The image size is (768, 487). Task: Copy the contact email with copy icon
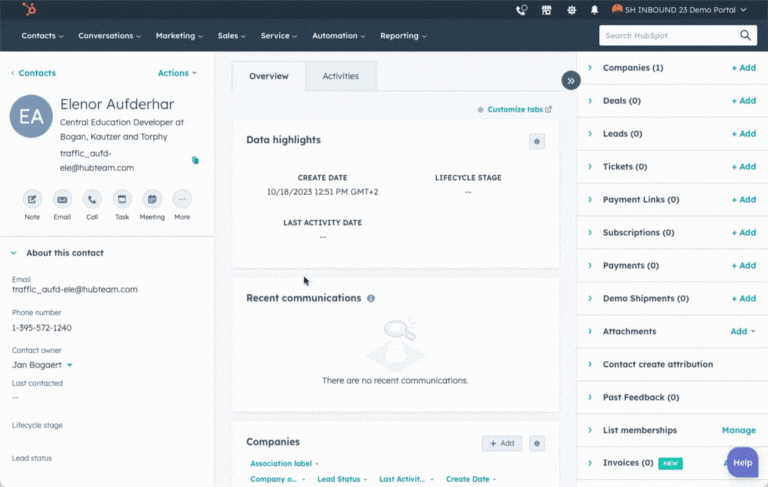click(195, 160)
